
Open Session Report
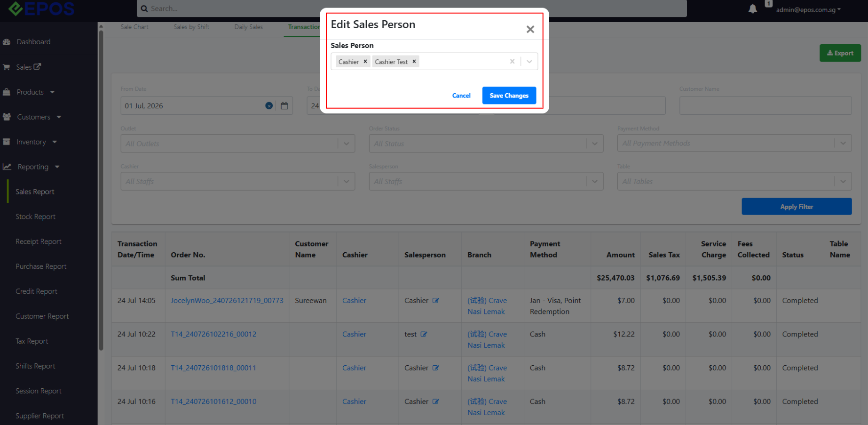click(x=39, y=391)
